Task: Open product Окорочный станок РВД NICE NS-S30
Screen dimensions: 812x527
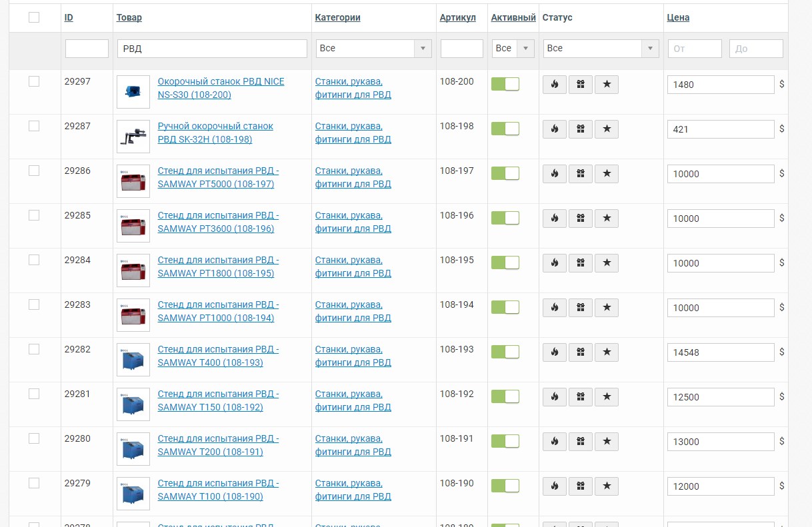Action: [221, 88]
